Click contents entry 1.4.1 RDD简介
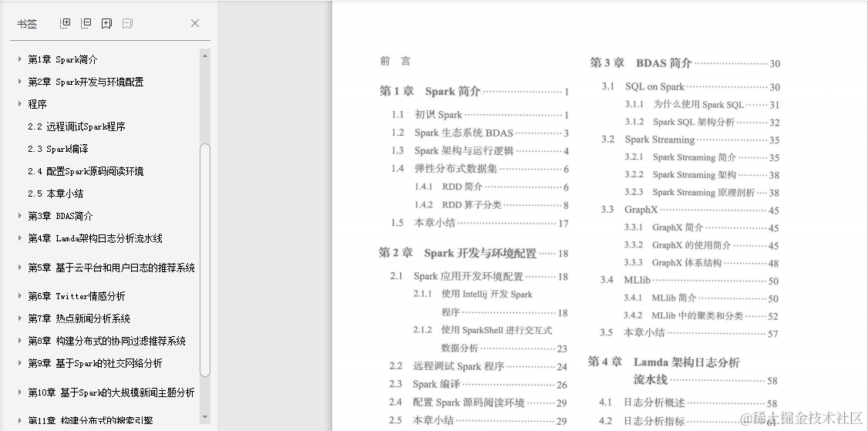The image size is (868, 431). (x=449, y=187)
